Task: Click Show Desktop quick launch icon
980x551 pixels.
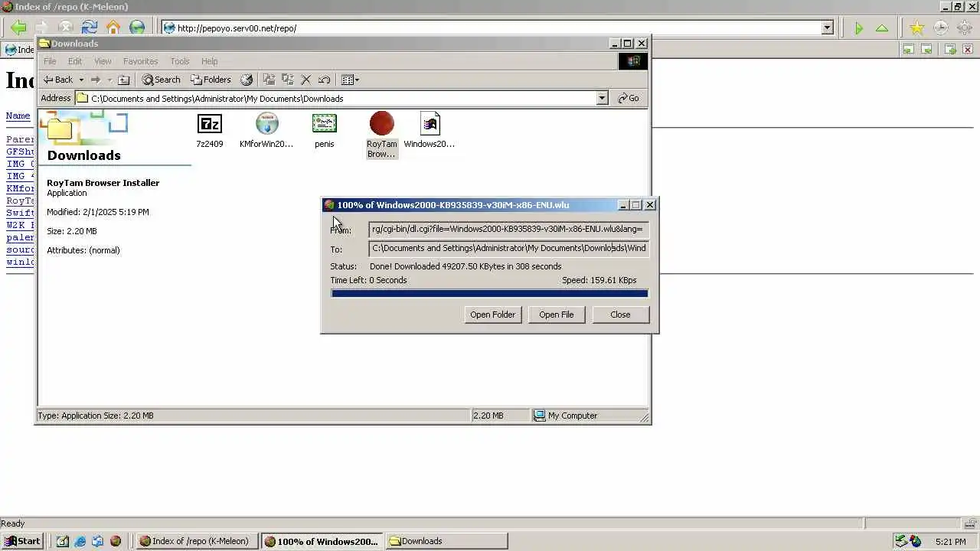Action: (x=63, y=541)
